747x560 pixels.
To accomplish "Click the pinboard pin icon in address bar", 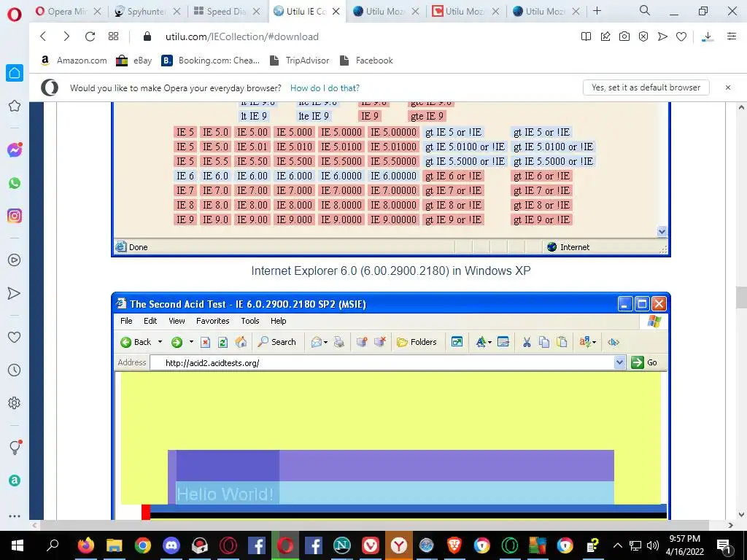I will tap(605, 36).
